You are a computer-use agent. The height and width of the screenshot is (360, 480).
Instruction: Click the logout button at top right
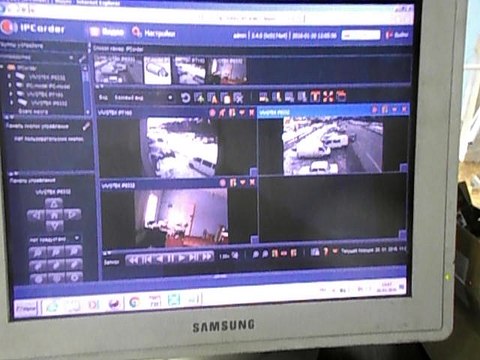397,35
